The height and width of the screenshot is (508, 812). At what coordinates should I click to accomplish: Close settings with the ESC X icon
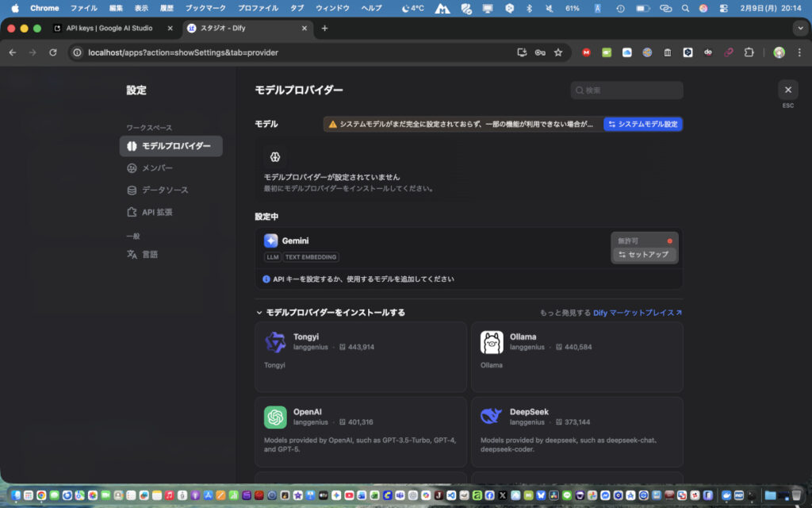(787, 90)
